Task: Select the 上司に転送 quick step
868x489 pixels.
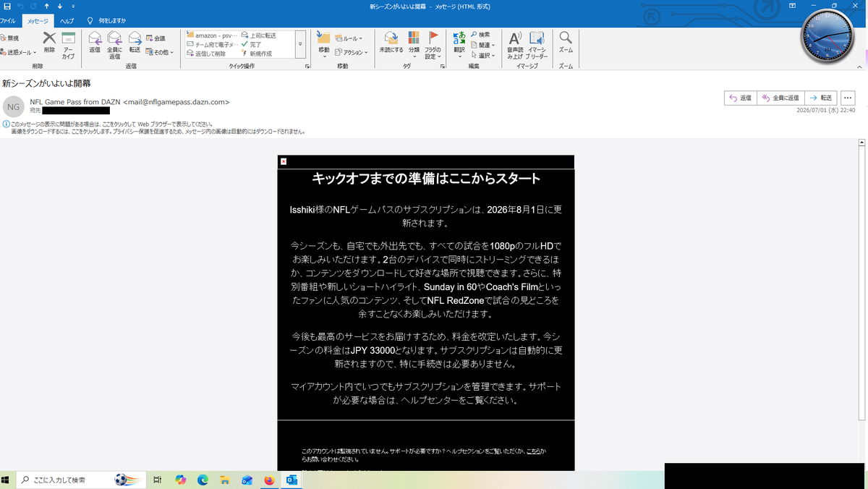Action: [x=259, y=35]
